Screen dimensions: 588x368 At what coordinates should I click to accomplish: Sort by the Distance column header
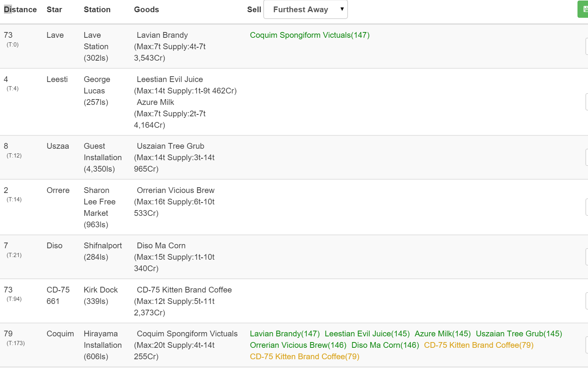tap(20, 10)
